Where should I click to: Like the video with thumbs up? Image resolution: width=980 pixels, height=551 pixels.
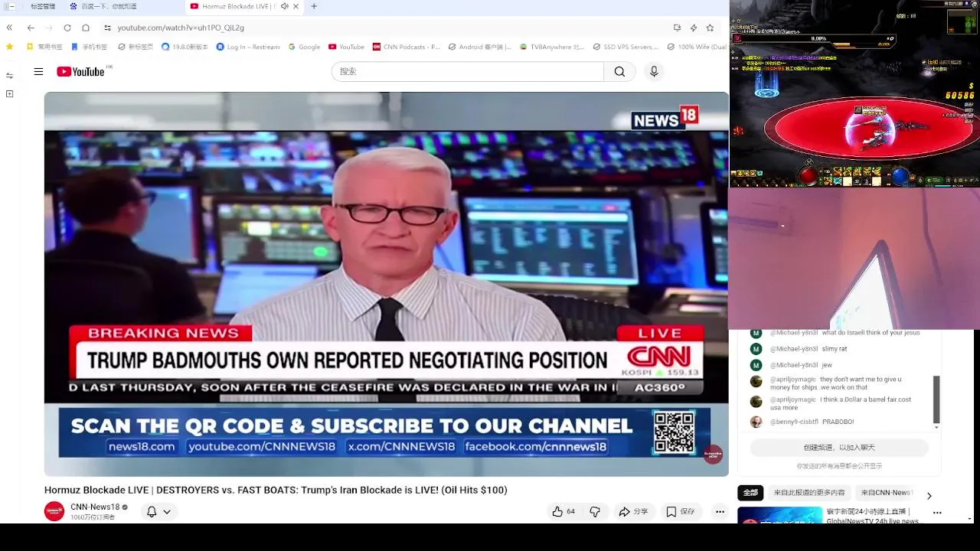563,511
